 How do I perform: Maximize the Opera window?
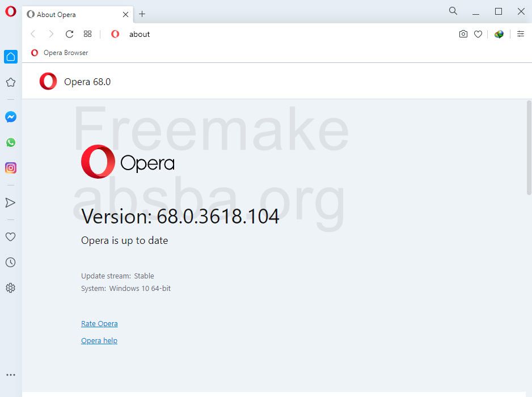click(499, 11)
